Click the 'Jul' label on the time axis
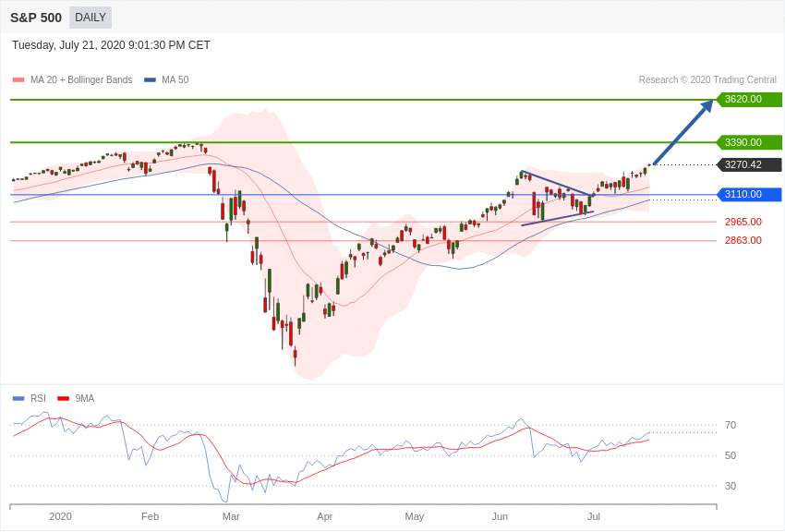 tap(594, 516)
